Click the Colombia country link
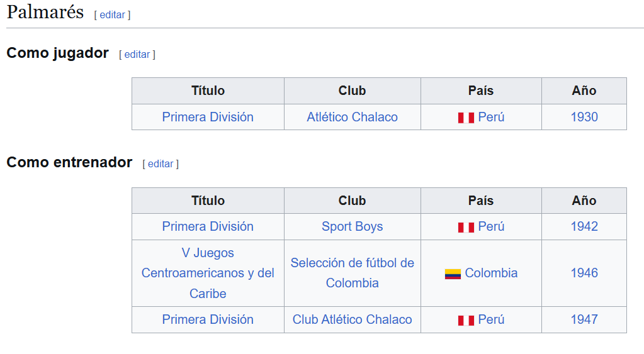The height and width of the screenshot is (354, 644). (x=491, y=273)
